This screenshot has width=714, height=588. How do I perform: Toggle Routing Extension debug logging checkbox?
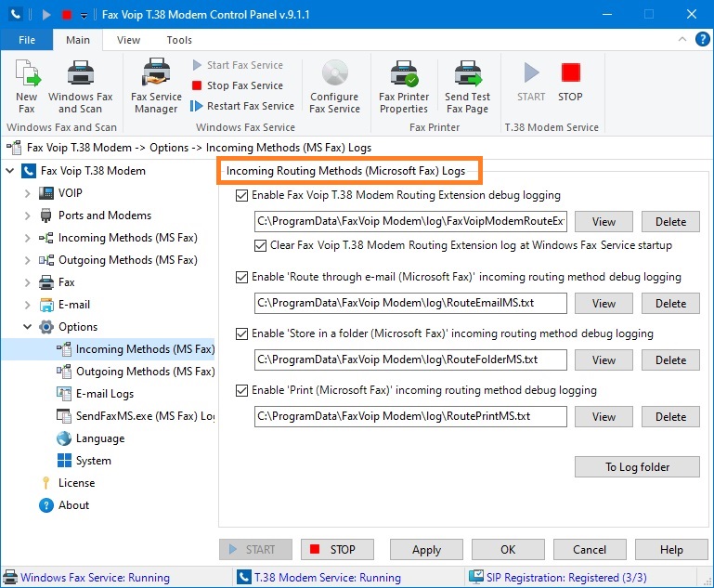click(x=241, y=196)
